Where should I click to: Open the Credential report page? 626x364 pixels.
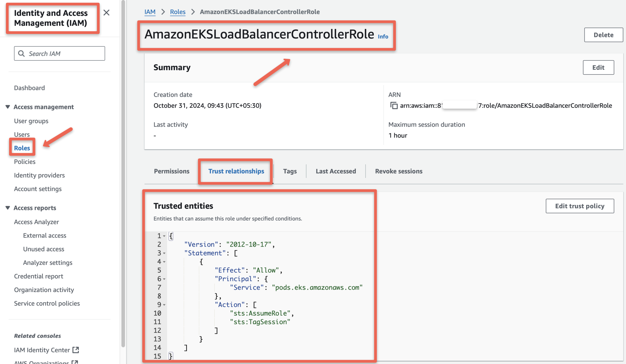click(x=38, y=276)
